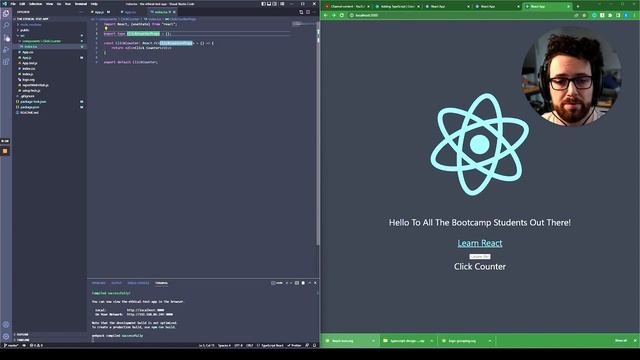640x360 pixels.
Task: Click the VS Code logo in the title bar
Action: point(4,4)
